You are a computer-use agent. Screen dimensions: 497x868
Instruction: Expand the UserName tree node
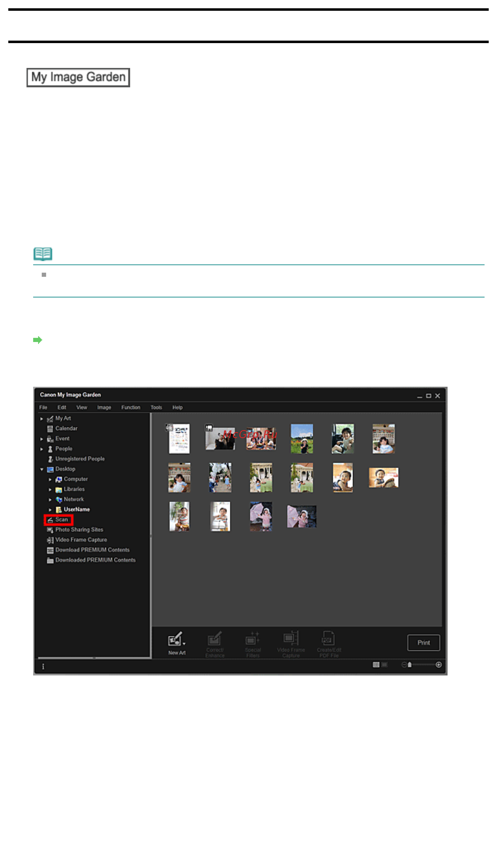coord(50,510)
